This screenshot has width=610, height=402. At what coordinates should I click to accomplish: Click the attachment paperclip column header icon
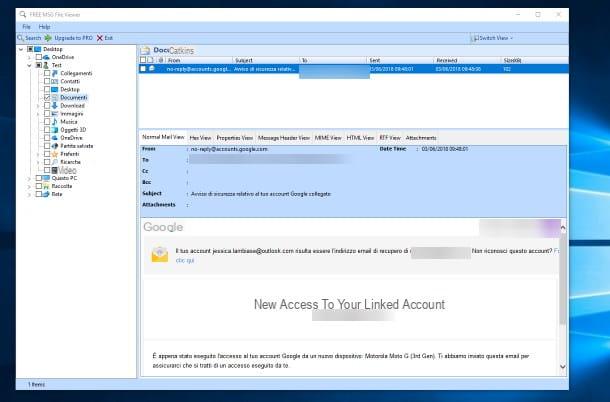[x=161, y=60]
